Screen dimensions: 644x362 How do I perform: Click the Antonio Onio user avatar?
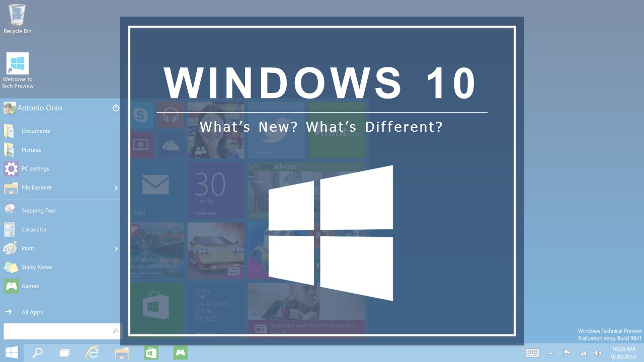[10, 108]
